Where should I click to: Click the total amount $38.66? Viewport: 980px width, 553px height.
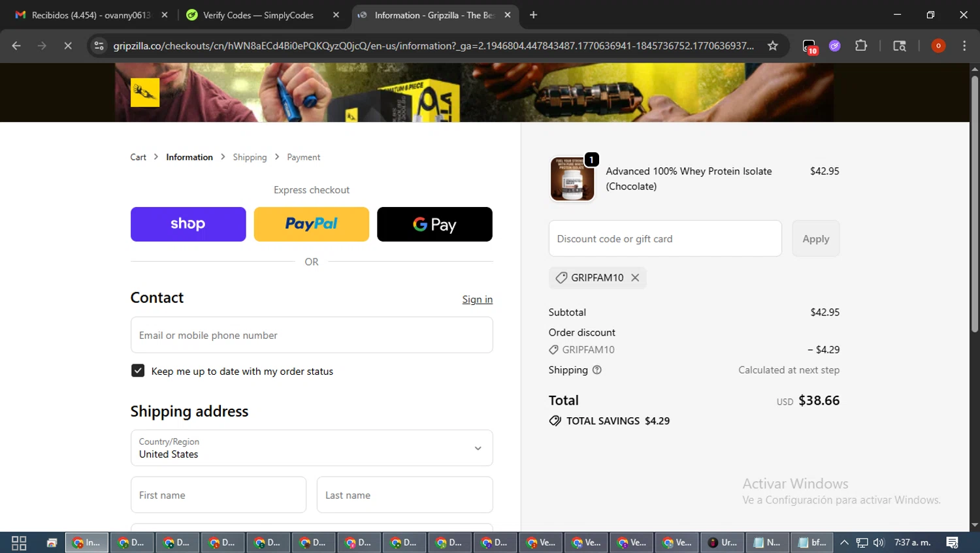(819, 400)
